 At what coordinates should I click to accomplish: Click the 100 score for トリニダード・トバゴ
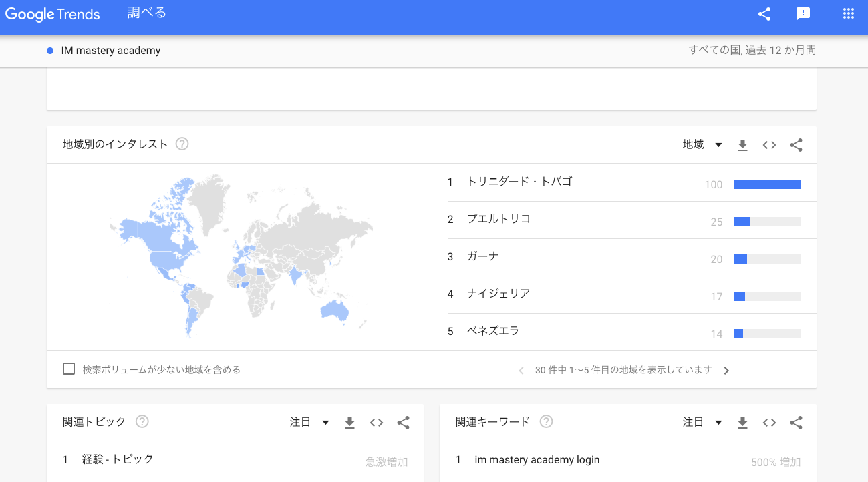tap(714, 185)
